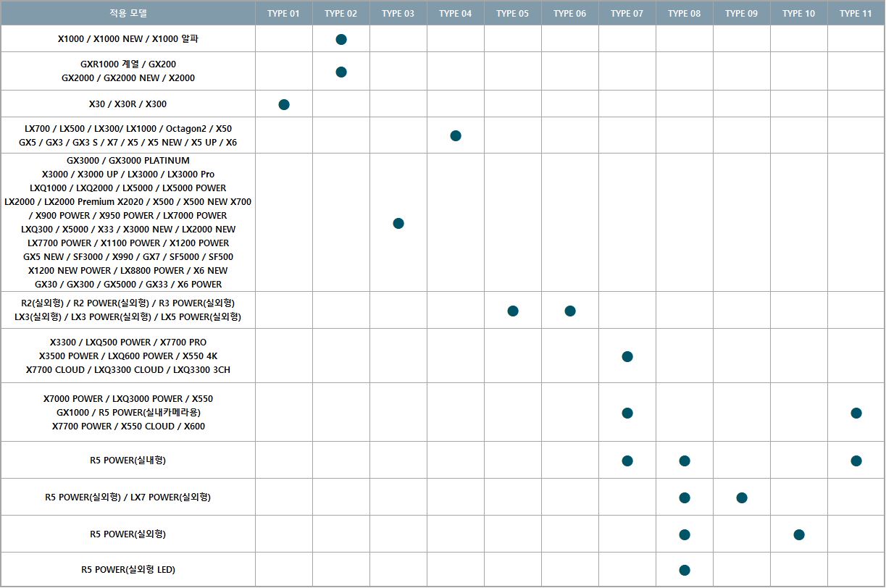The height and width of the screenshot is (588, 886).
Task: Select the TYPE 02 column header
Action: pyautogui.click(x=340, y=13)
